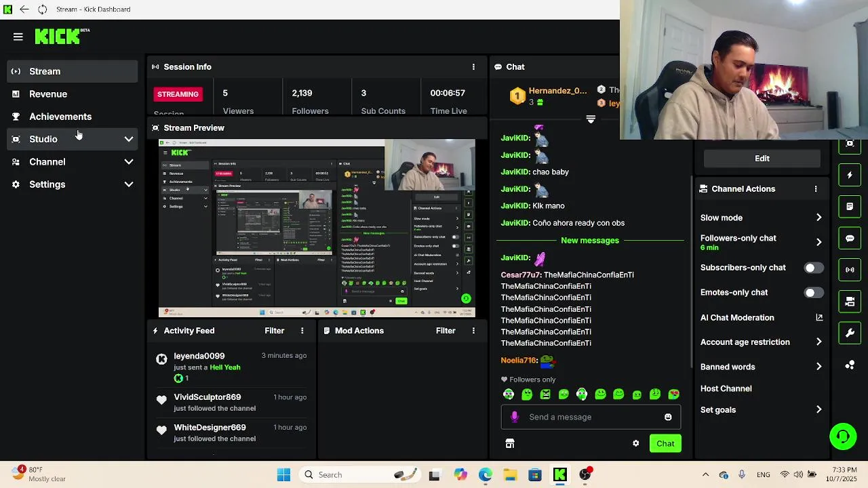The image size is (868, 488).
Task: Click Noelia716 username in chat
Action: point(519,361)
